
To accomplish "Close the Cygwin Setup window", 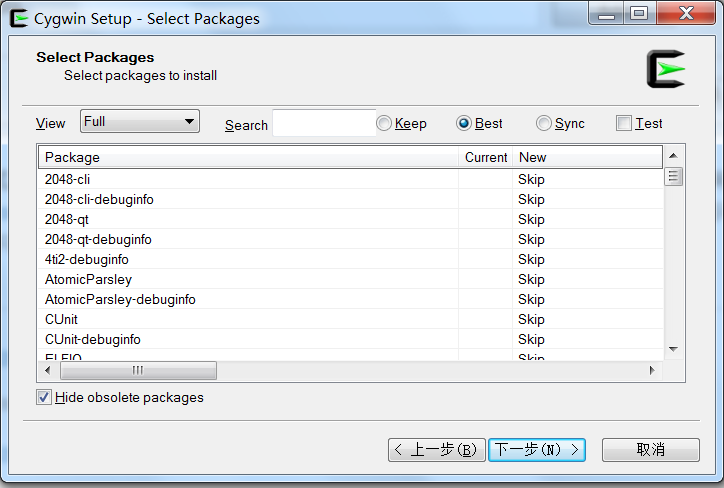I will (x=686, y=13).
